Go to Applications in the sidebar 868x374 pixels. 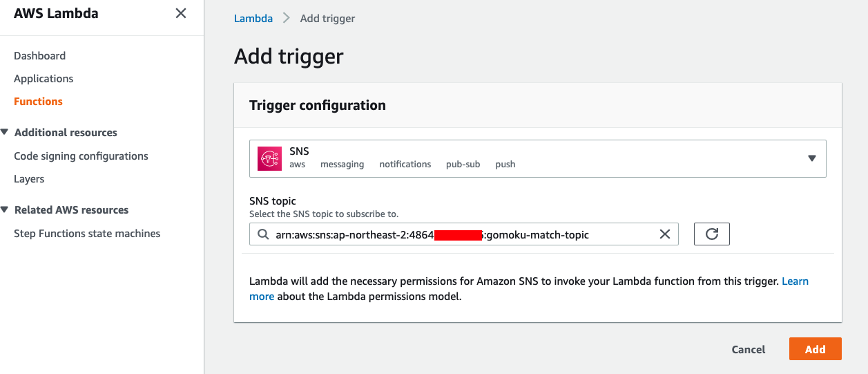[44, 79]
